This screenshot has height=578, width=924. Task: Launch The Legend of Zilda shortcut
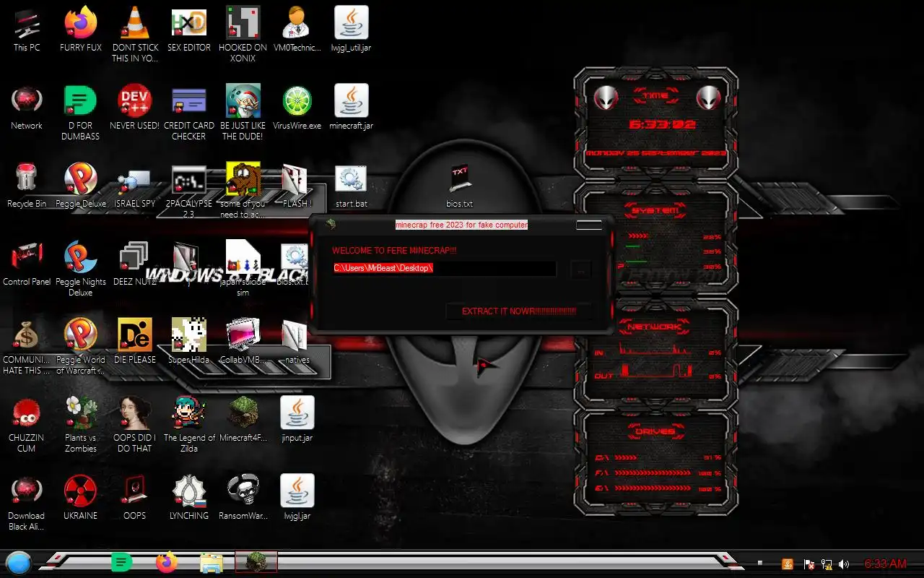pos(189,424)
